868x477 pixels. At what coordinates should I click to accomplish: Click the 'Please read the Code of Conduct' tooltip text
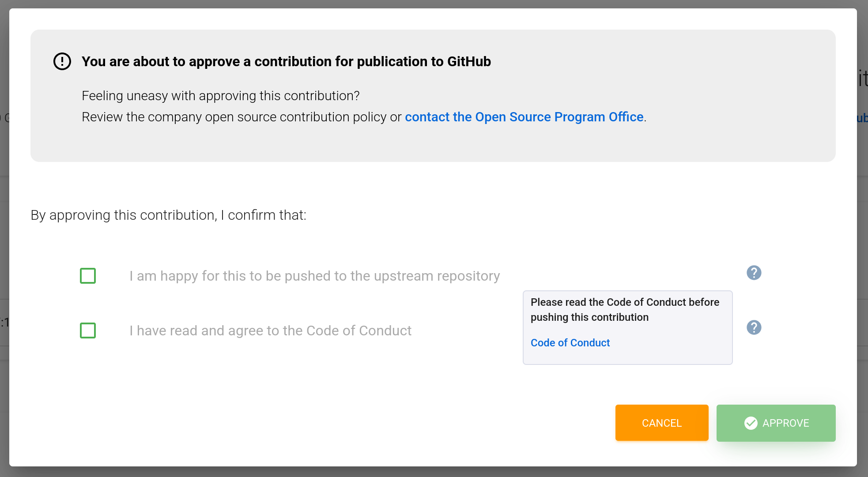(624, 309)
